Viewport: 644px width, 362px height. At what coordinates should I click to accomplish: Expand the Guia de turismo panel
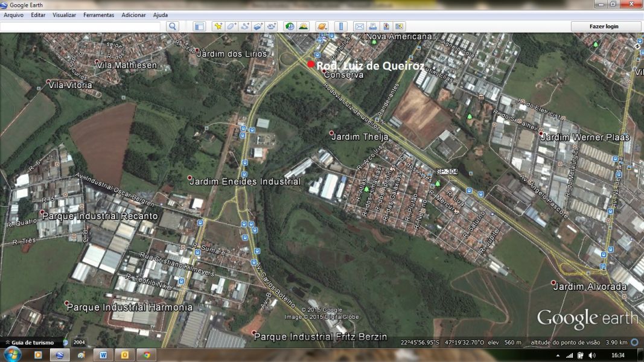click(30, 343)
